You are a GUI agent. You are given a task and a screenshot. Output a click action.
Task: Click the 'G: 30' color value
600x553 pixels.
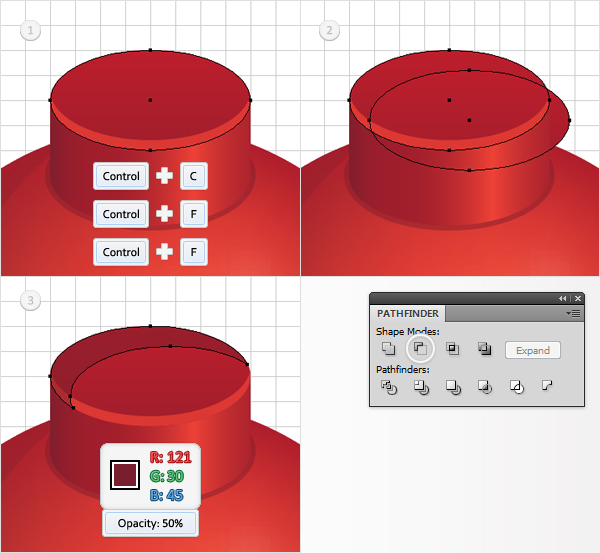(x=166, y=476)
